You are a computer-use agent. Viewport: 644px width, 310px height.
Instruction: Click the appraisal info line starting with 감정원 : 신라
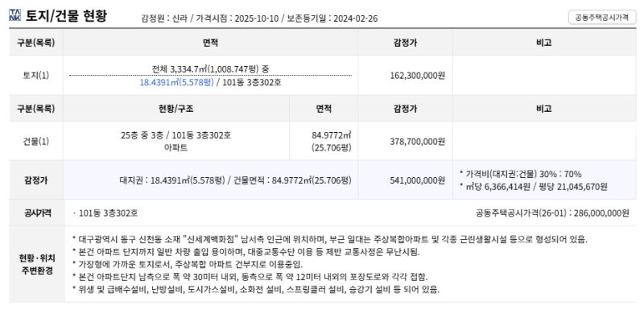tap(259, 19)
